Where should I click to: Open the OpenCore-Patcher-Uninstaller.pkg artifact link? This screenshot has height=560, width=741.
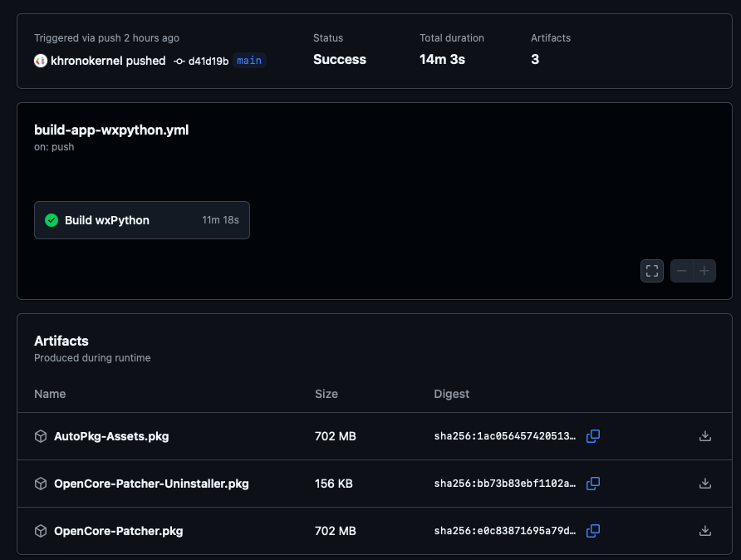(x=151, y=484)
